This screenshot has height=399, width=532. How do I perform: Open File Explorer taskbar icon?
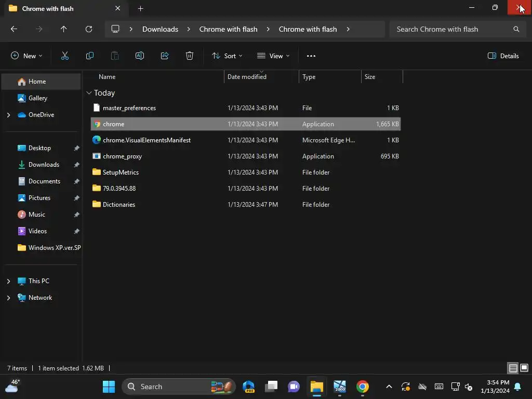point(316,387)
